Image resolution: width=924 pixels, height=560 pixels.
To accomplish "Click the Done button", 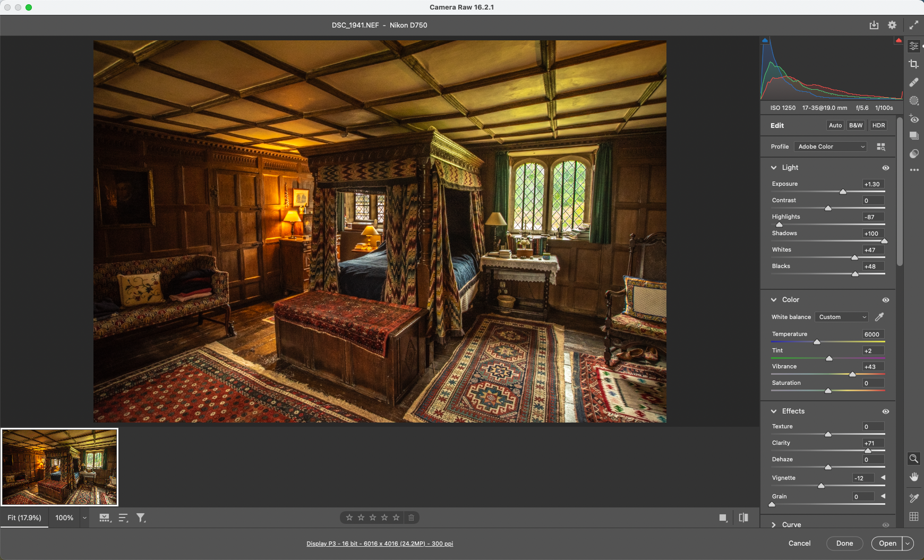I will pyautogui.click(x=844, y=543).
